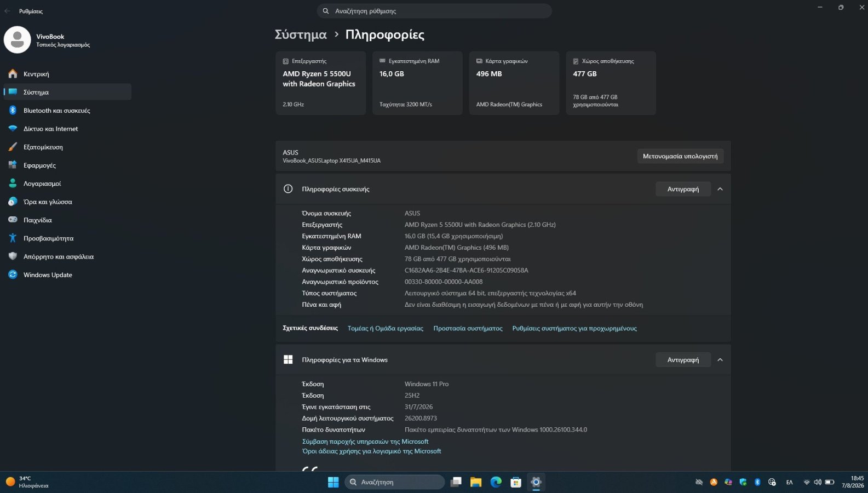Viewport: 868px width, 493px height.
Task: Click the weather widget showing 34°C
Action: click(x=27, y=482)
